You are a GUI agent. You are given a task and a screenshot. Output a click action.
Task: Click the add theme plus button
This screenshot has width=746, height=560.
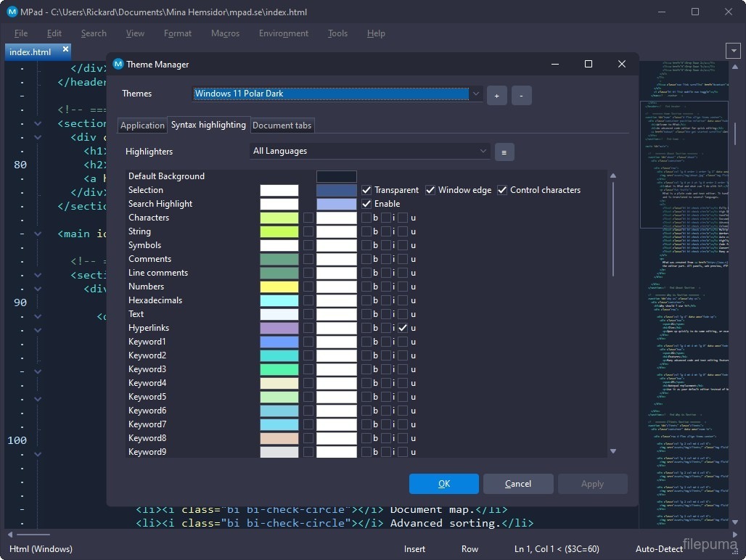[x=497, y=95]
